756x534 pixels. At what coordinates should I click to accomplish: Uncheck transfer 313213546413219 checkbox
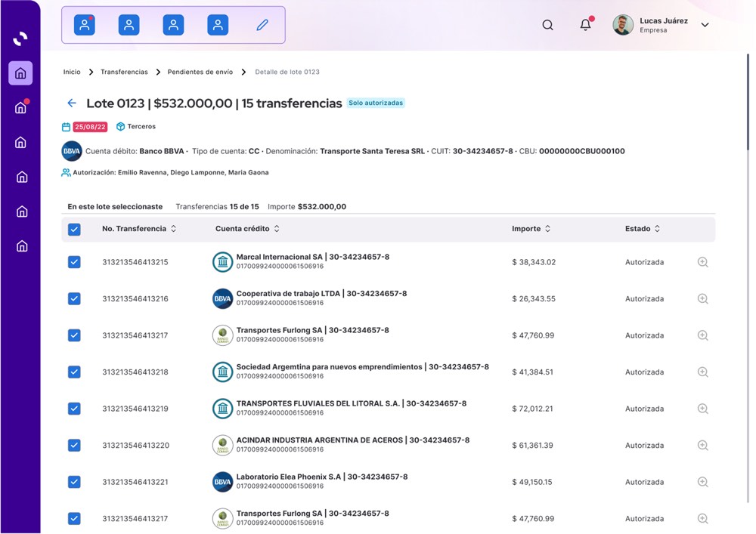74,409
